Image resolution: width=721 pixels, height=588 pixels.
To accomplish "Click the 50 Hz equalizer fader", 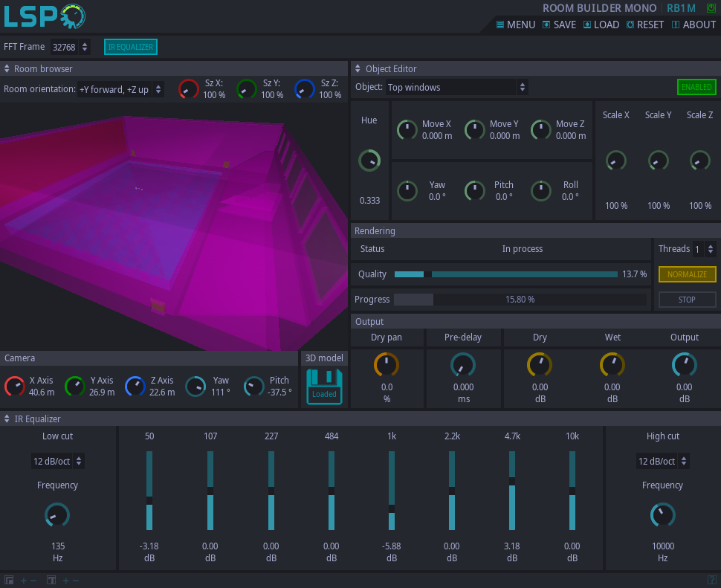I will pyautogui.click(x=149, y=491).
